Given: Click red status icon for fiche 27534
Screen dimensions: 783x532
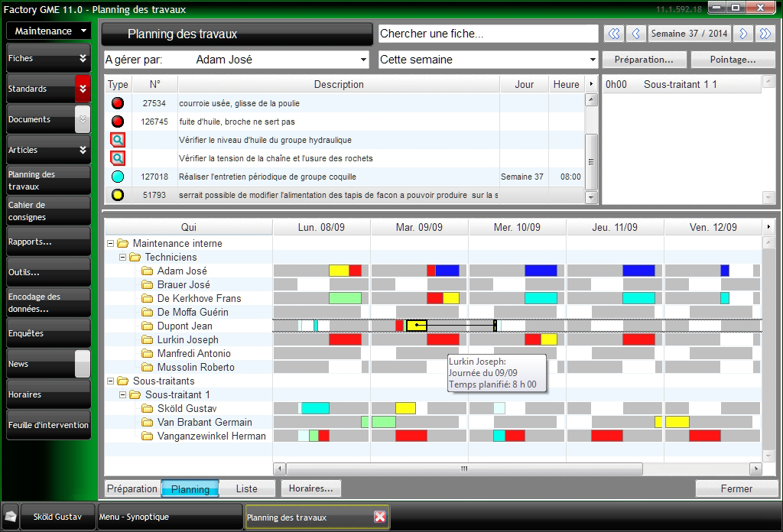Looking at the screenshot, I should pos(117,103).
